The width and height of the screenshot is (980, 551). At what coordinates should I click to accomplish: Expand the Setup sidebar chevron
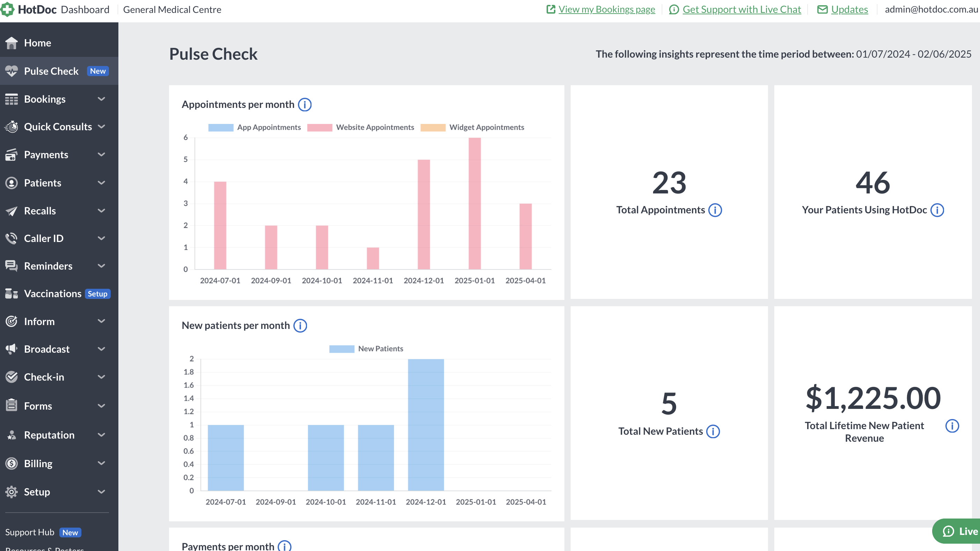point(101,492)
